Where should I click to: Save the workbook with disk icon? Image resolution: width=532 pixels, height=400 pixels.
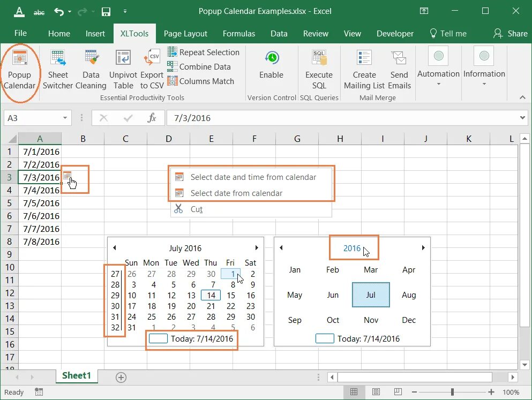tap(106, 12)
